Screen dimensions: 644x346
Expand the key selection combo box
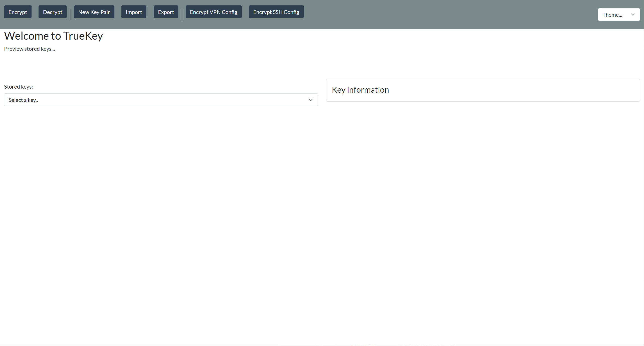click(161, 100)
